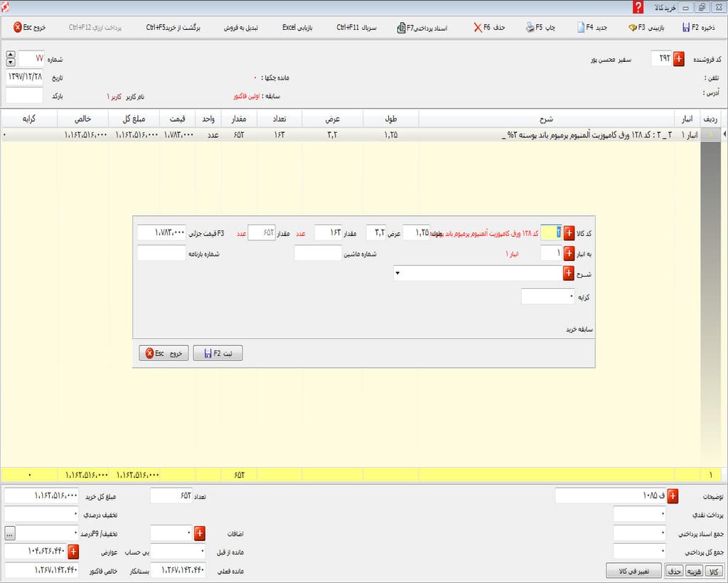Click the عرض field in the dialog
This screenshot has width=728, height=583.
376,233
